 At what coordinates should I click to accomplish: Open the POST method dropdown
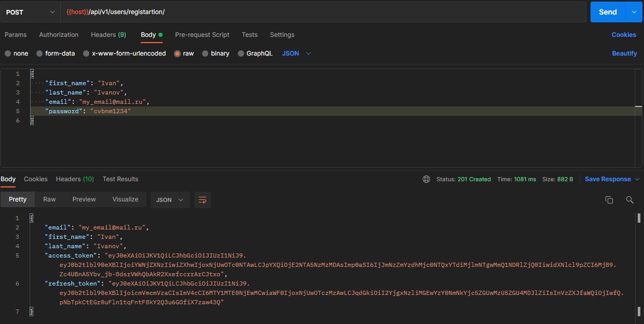[x=31, y=12]
